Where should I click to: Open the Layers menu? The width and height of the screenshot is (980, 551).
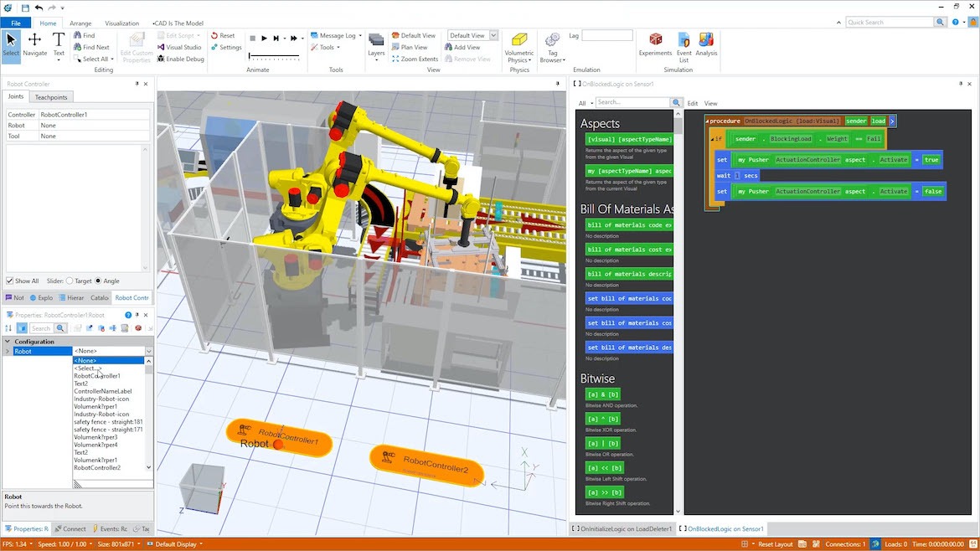pos(376,45)
